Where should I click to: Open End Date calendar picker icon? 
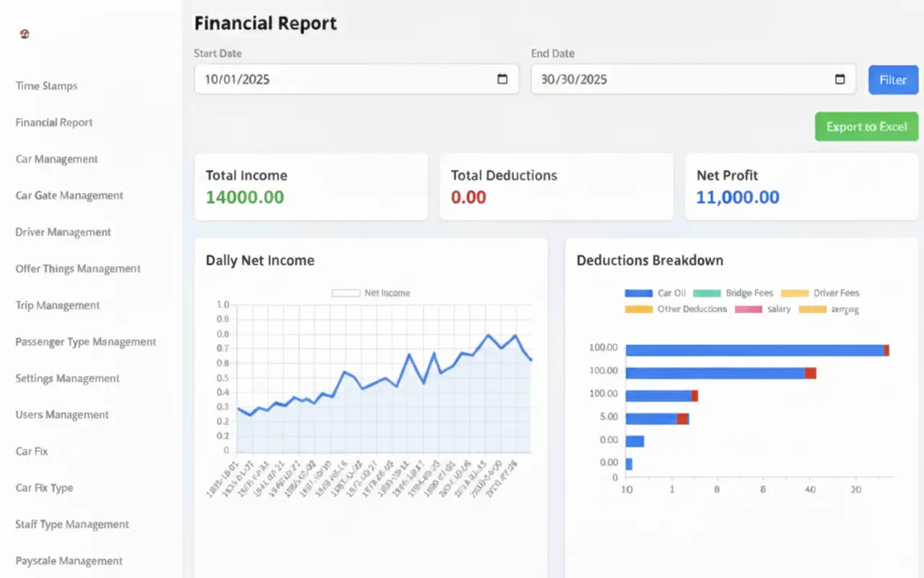tap(840, 79)
